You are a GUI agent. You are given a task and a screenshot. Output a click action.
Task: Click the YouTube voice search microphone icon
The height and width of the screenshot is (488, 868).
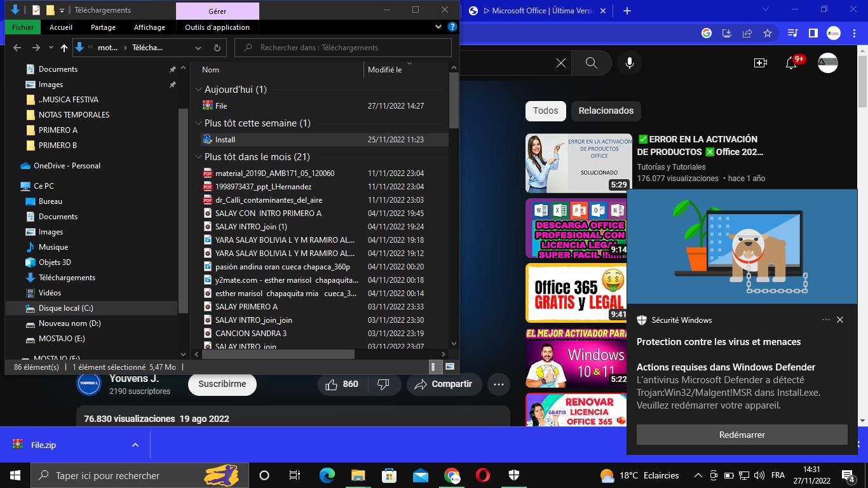[629, 63]
